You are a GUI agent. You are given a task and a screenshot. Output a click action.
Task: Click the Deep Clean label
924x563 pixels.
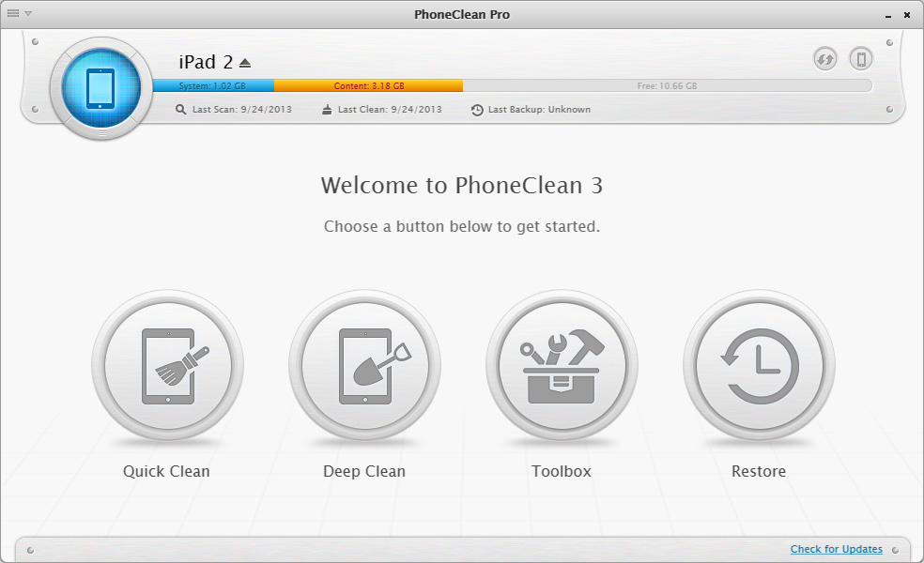pos(364,471)
